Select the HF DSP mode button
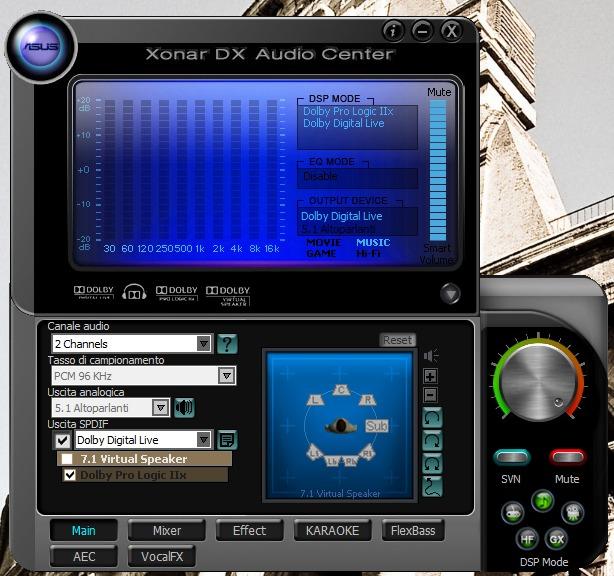The image size is (614, 576). [x=527, y=539]
